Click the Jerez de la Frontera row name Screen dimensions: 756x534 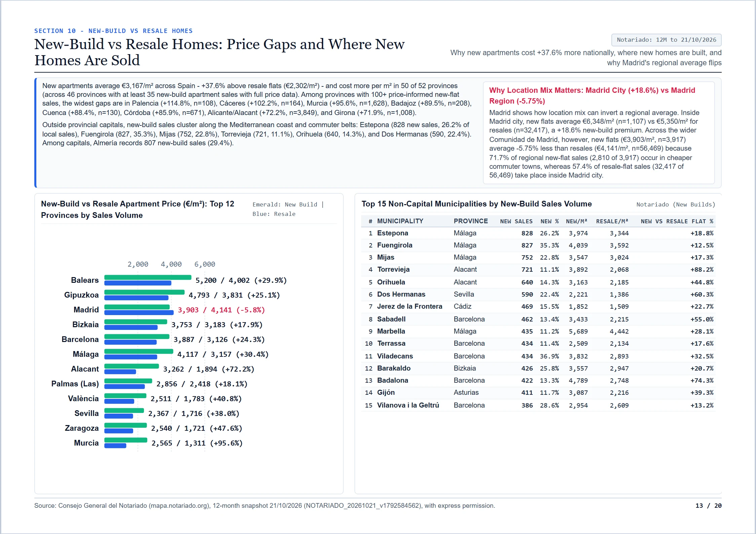(410, 306)
